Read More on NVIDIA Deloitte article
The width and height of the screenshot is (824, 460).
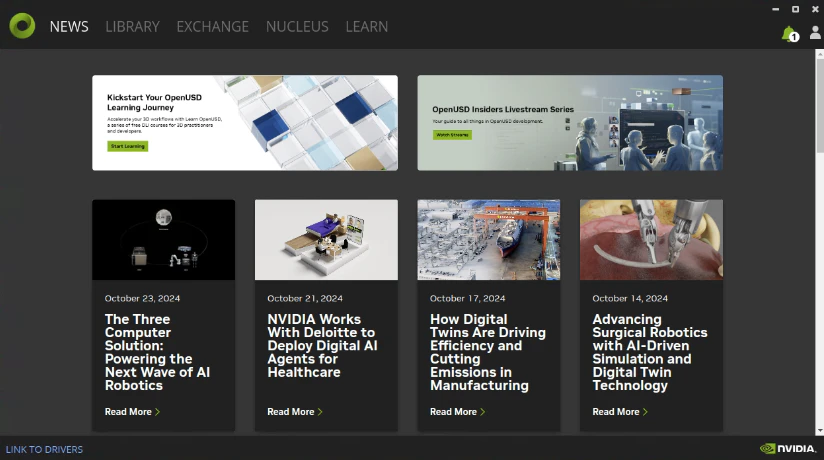coord(291,412)
